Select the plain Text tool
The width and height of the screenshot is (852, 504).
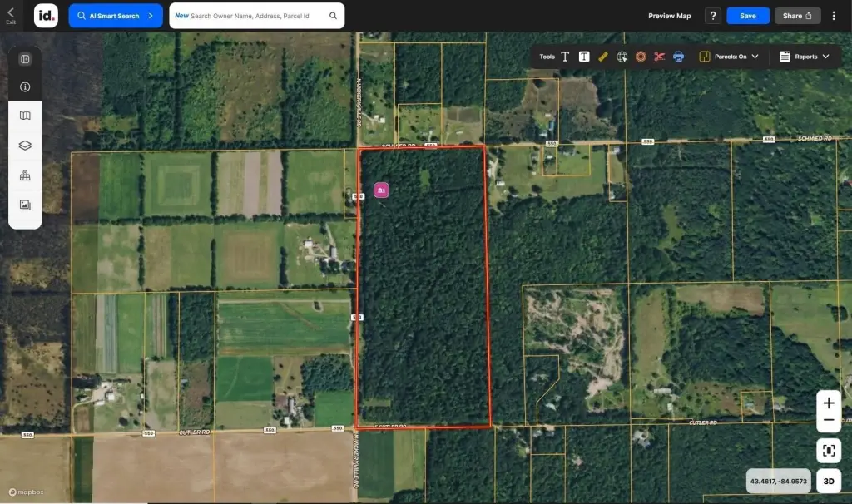click(x=565, y=57)
